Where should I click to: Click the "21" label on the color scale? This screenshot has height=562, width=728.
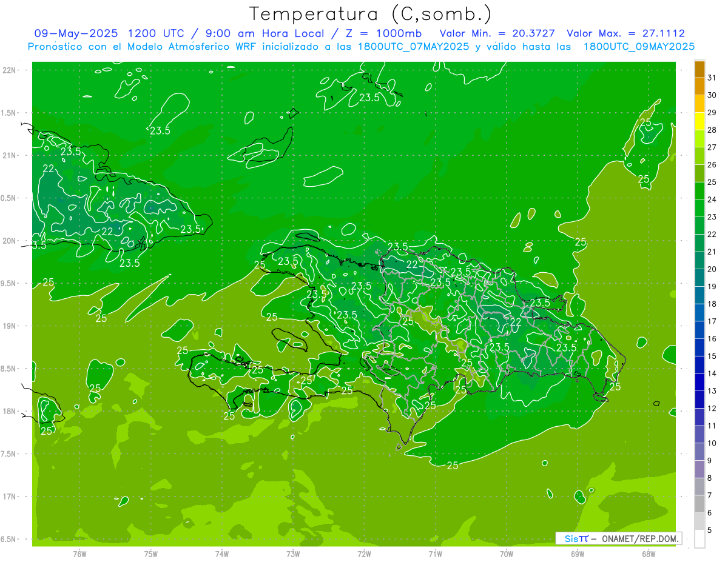[x=712, y=252]
